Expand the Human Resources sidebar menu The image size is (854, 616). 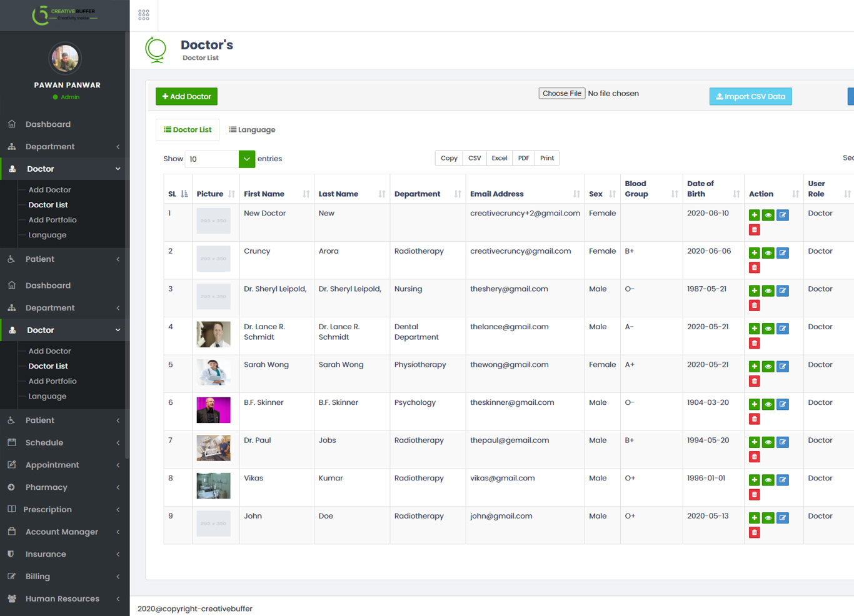(x=63, y=599)
